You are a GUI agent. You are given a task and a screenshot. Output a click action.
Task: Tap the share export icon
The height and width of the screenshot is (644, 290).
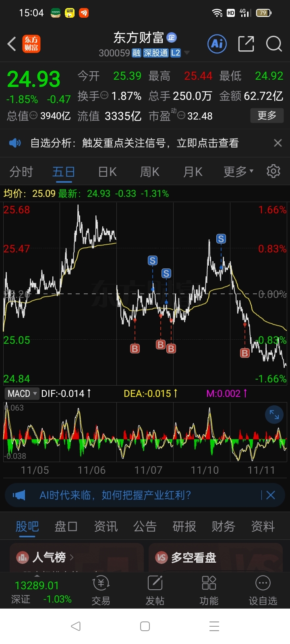pos(246,43)
